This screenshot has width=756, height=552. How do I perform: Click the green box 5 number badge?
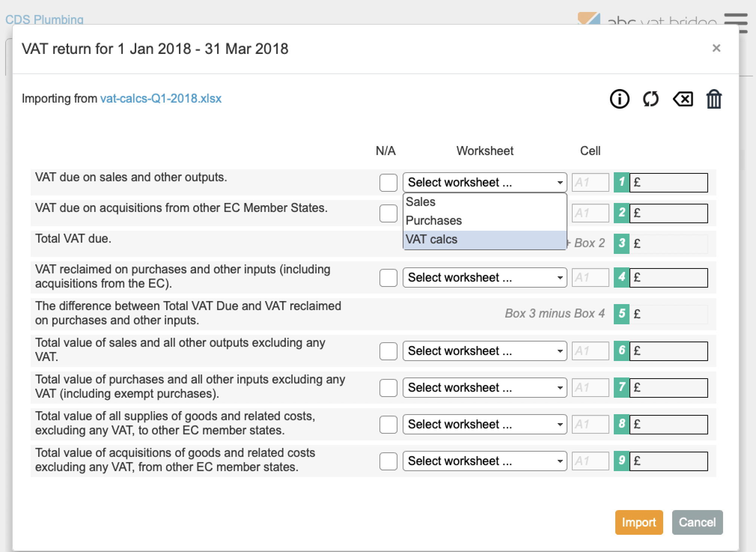coord(622,314)
